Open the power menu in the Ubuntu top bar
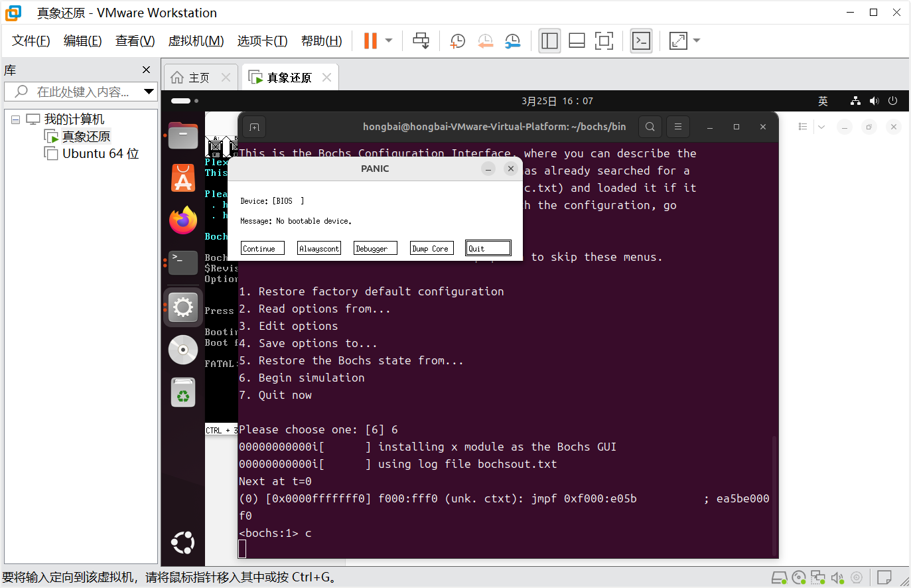 point(893,101)
